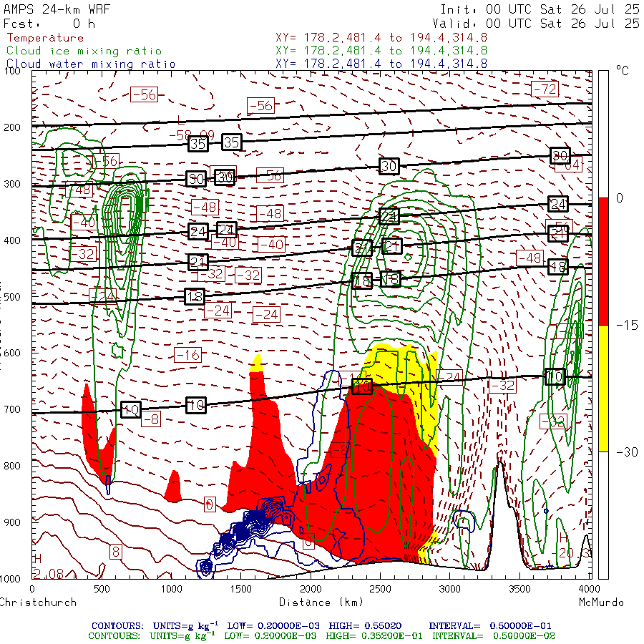Image resolution: width=644 pixels, height=644 pixels.
Task: Click the "-15" colorbar tick label
Action: (x=627, y=326)
